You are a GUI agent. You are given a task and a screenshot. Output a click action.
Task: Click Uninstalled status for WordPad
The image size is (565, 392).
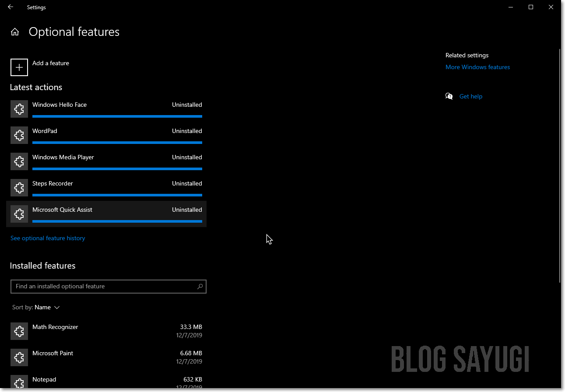pyautogui.click(x=187, y=131)
